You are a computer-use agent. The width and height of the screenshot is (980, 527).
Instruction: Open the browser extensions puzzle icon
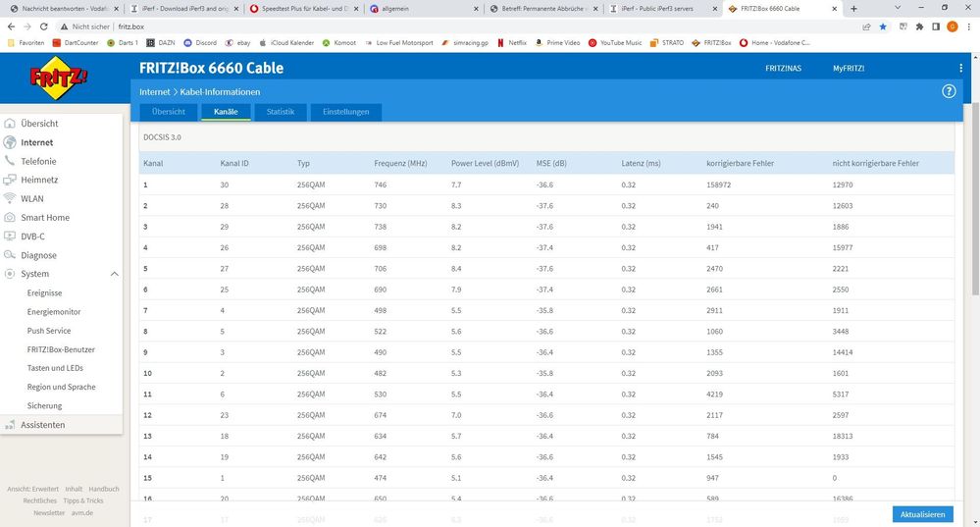[x=919, y=26]
